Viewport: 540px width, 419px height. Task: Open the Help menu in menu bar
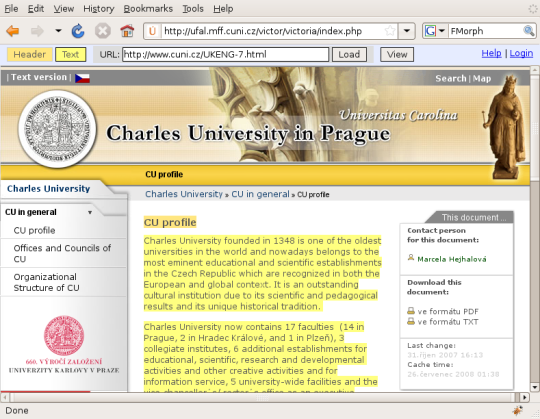pos(223,9)
